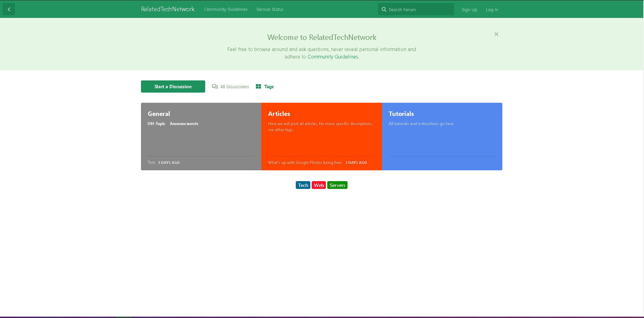644x318 pixels.
Task: Select the Tags view
Action: tap(265, 87)
